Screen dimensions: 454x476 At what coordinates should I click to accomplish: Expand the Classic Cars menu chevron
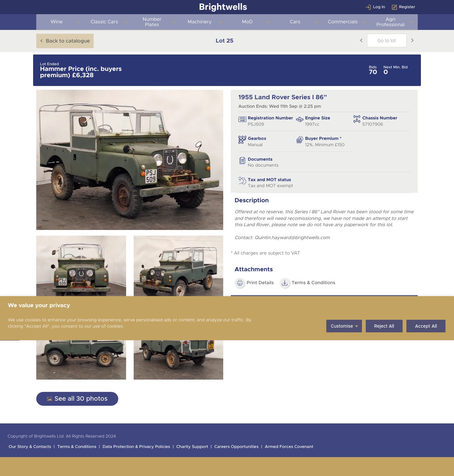coord(126,22)
